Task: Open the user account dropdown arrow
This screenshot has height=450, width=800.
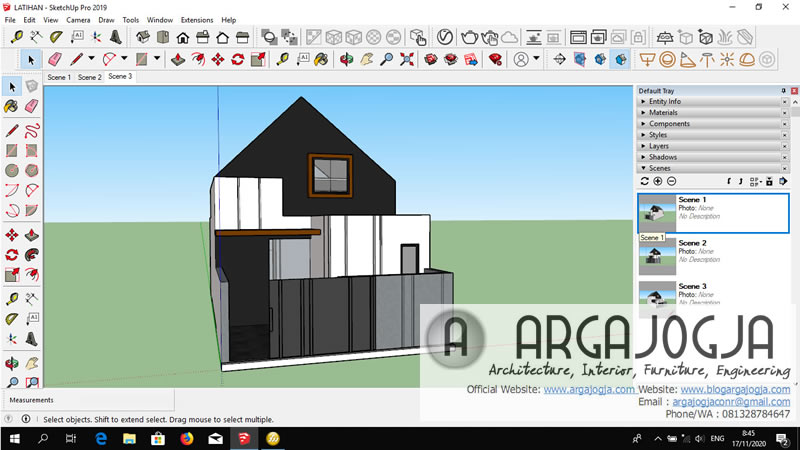Action: click(536, 59)
